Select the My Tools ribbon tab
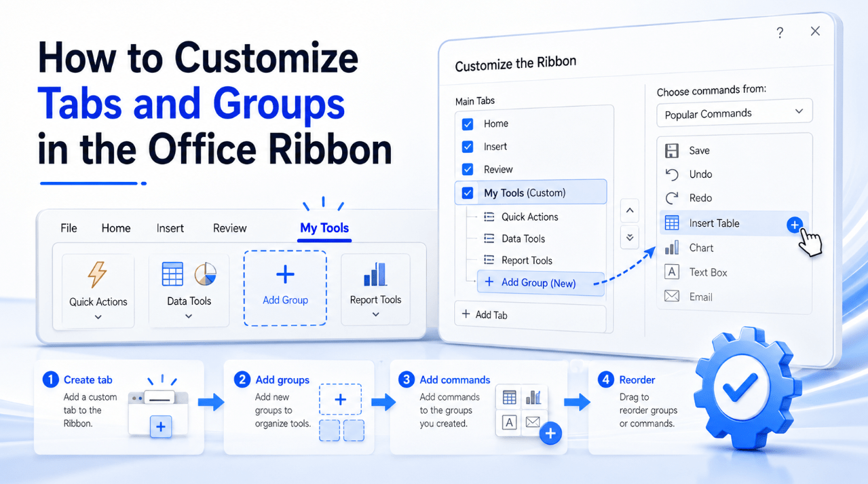Viewport: 868px width, 484px height. [x=324, y=228]
